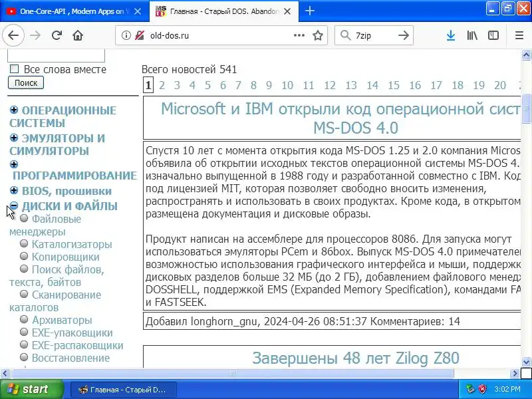Go back with the Firefox back arrow
532x399 pixels.
(13, 35)
